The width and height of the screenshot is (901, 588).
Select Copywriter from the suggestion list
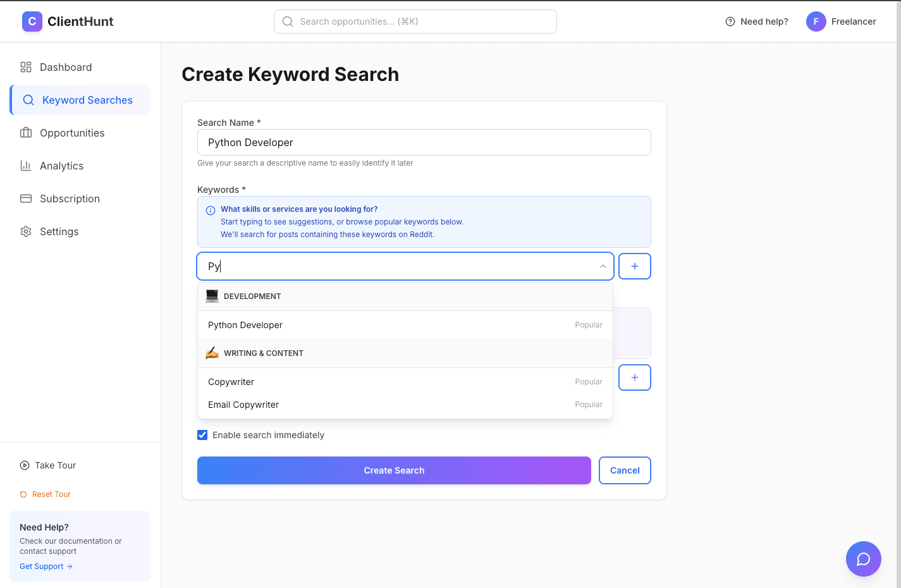point(231,382)
